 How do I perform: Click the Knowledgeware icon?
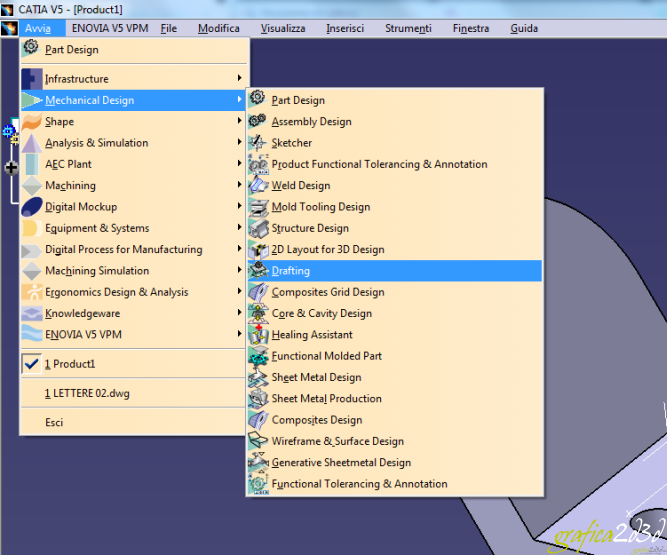click(32, 313)
